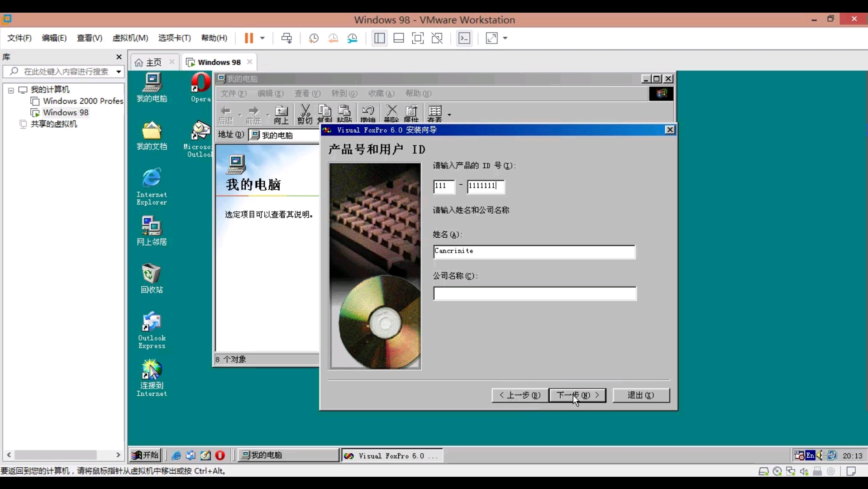Enter full screen mode icon
868x489 pixels.
pyautogui.click(x=418, y=38)
